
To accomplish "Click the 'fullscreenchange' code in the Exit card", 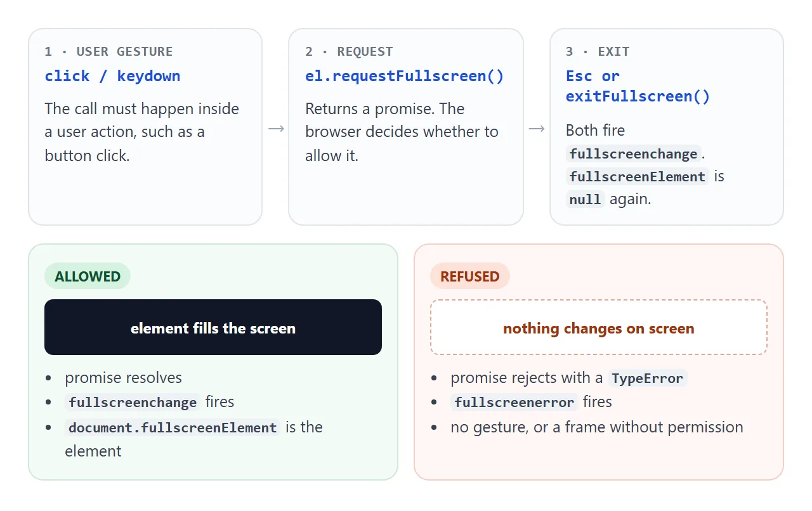I will 634,154.
